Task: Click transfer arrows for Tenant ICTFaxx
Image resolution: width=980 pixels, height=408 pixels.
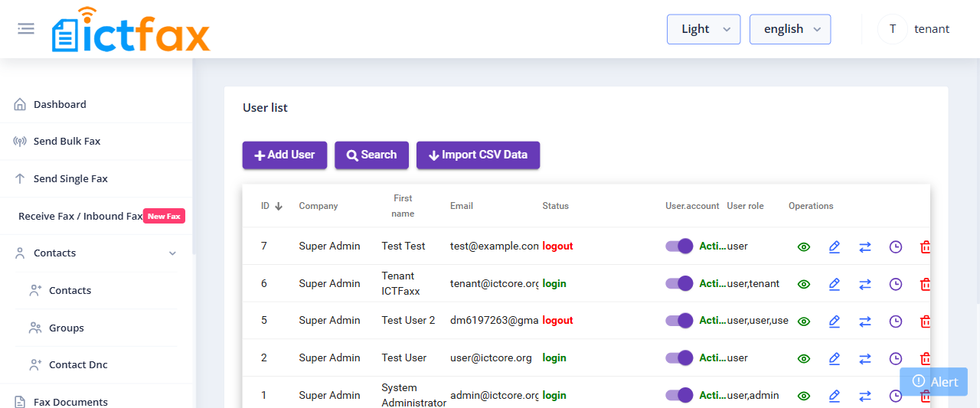Action: (x=865, y=284)
